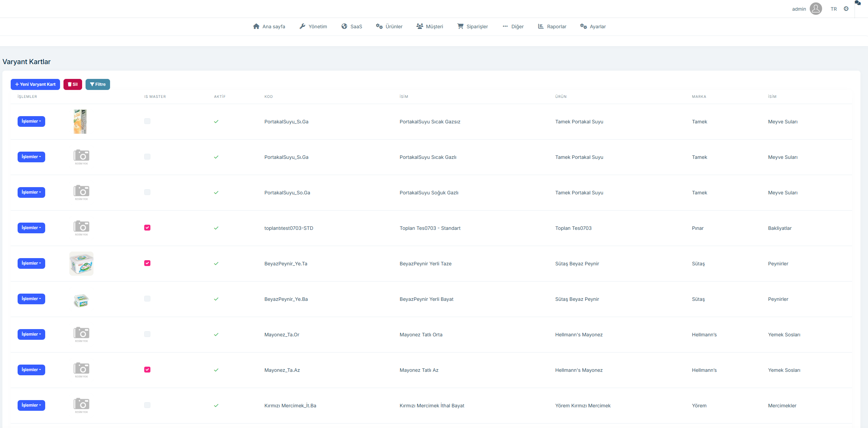Open the Ana sayfa menu item
This screenshot has width=868, height=428.
coord(269,27)
